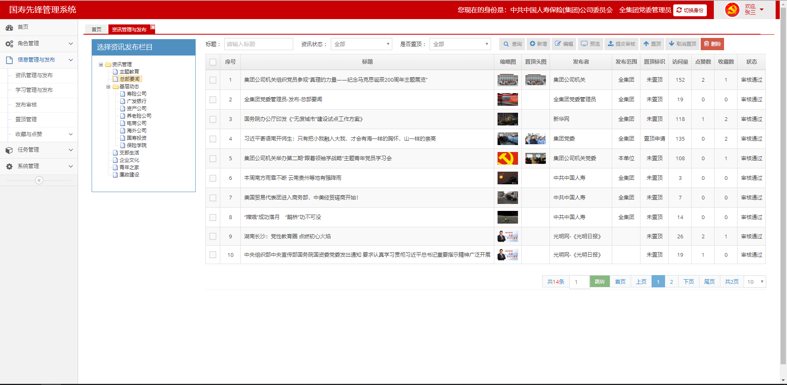Check the select-all checkbox in table header
Image resolution: width=787 pixels, height=385 pixels.
coord(213,62)
